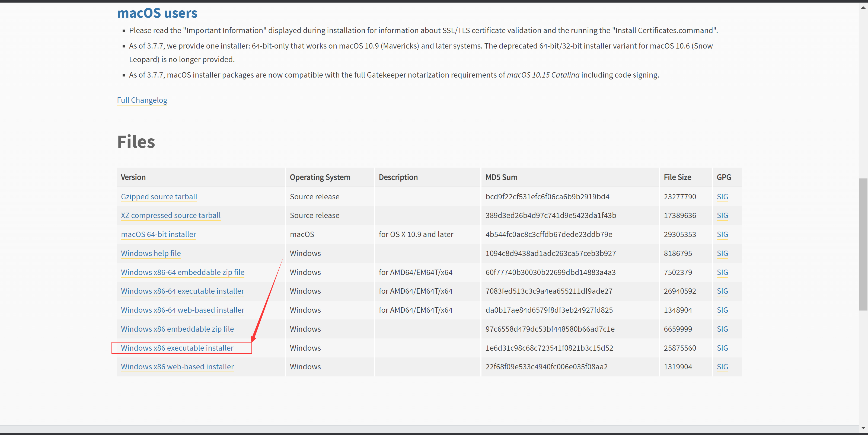The image size is (868, 435).
Task: Download the Gzipped source tarball
Action: point(158,196)
